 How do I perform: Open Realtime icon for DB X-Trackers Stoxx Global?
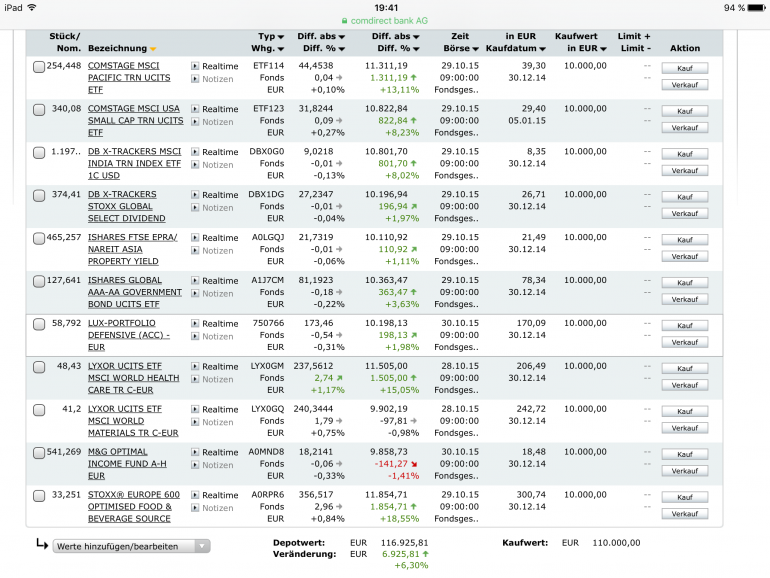point(195,194)
